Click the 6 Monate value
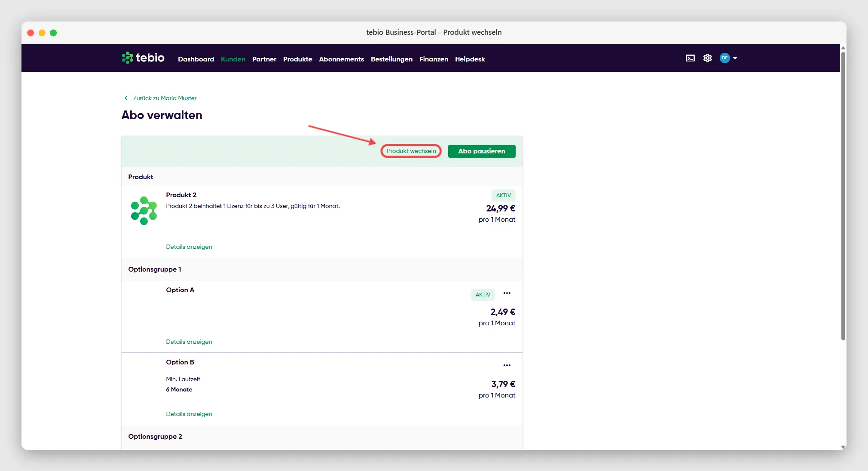Screen dimensions: 868x471 (x=179, y=389)
